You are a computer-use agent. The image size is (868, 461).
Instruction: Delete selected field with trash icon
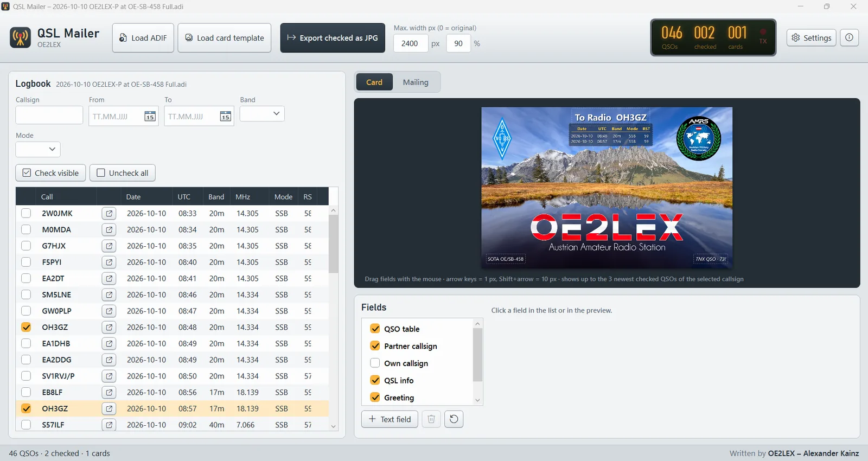431,419
